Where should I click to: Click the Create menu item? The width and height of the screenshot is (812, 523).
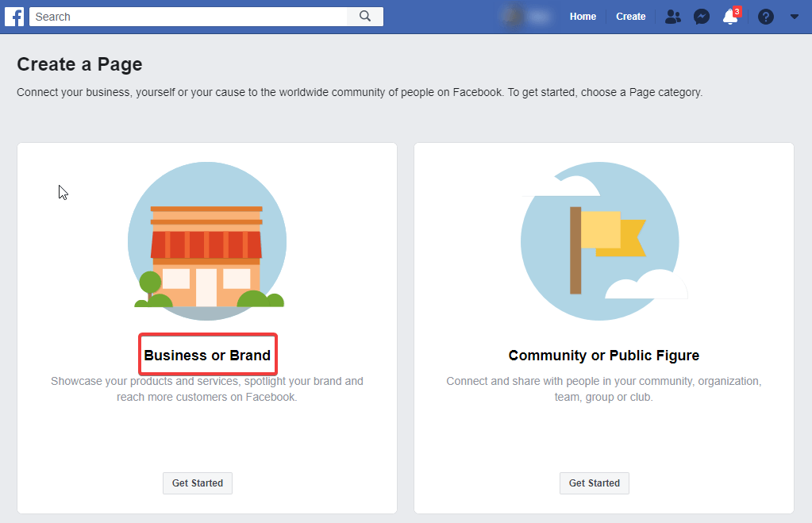pos(630,16)
